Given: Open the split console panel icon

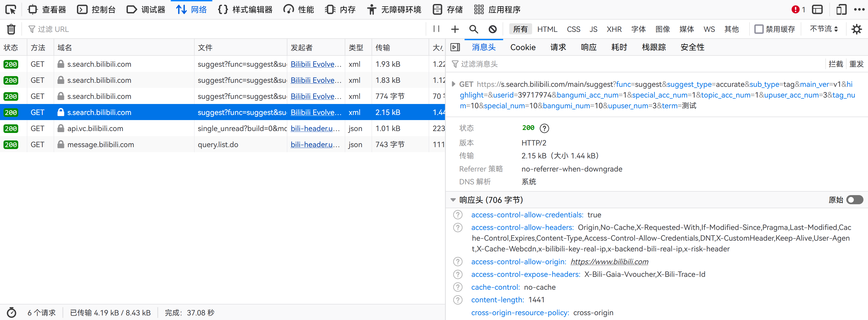Looking at the screenshot, I should pos(818,9).
